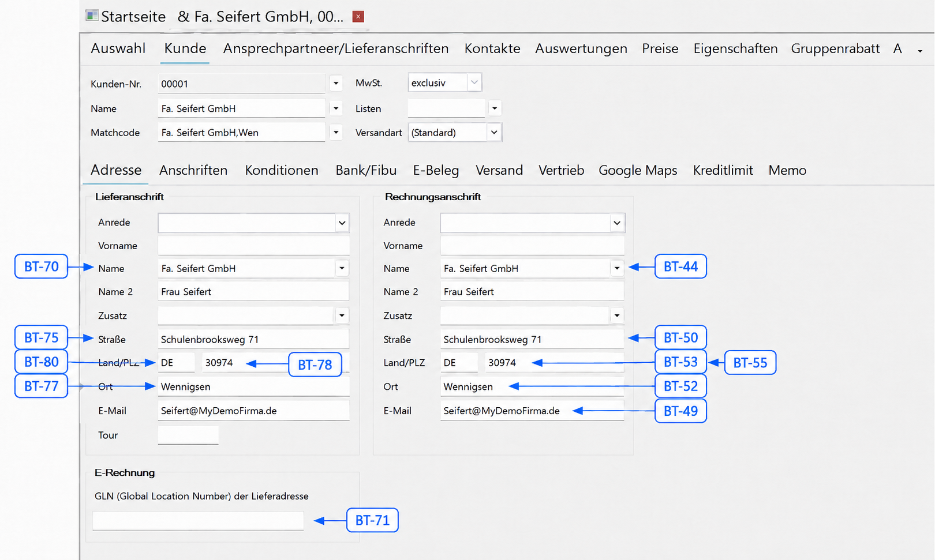935x560 pixels.
Task: Go to the Auswertungen tab
Action: point(581,48)
